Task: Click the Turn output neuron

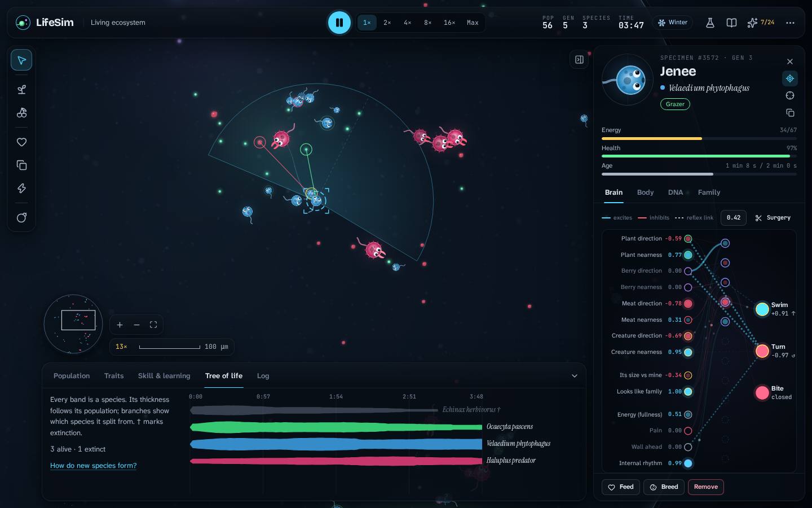Action: [x=762, y=351]
